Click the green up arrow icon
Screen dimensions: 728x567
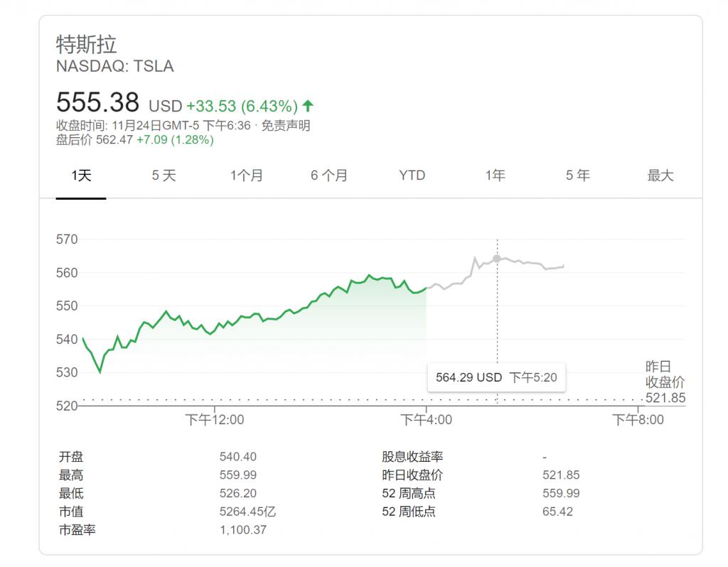pos(308,106)
